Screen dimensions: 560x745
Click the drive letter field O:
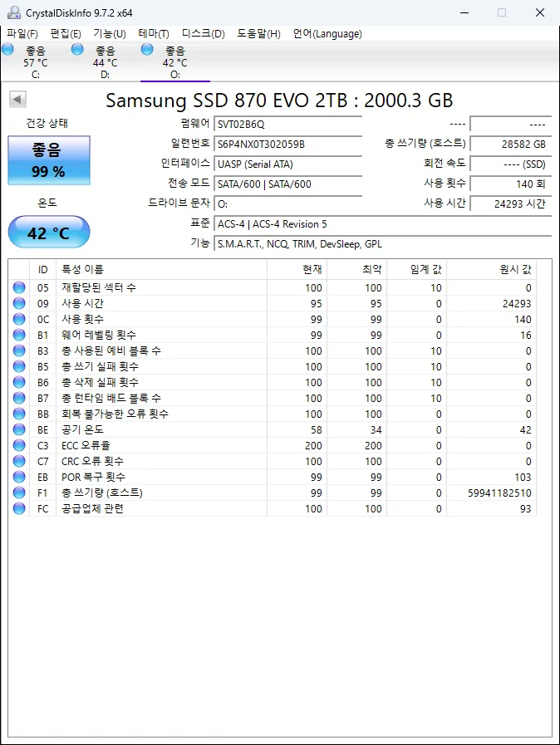point(288,203)
